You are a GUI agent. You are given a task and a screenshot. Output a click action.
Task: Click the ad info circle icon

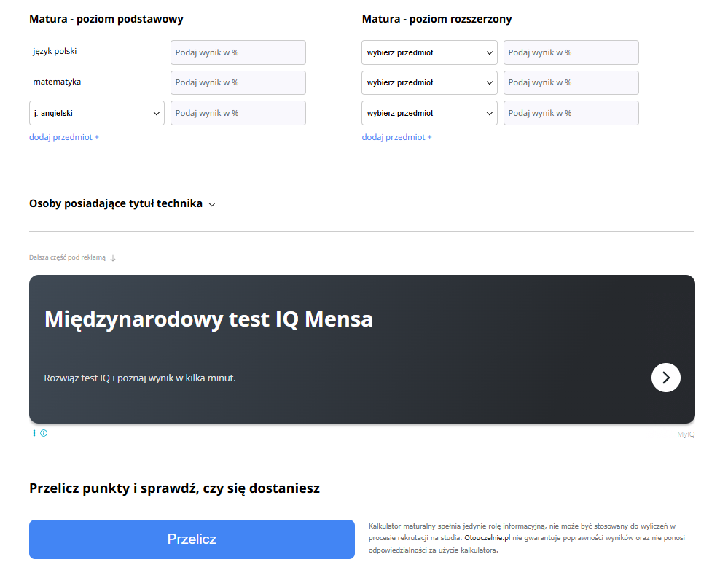pos(44,433)
